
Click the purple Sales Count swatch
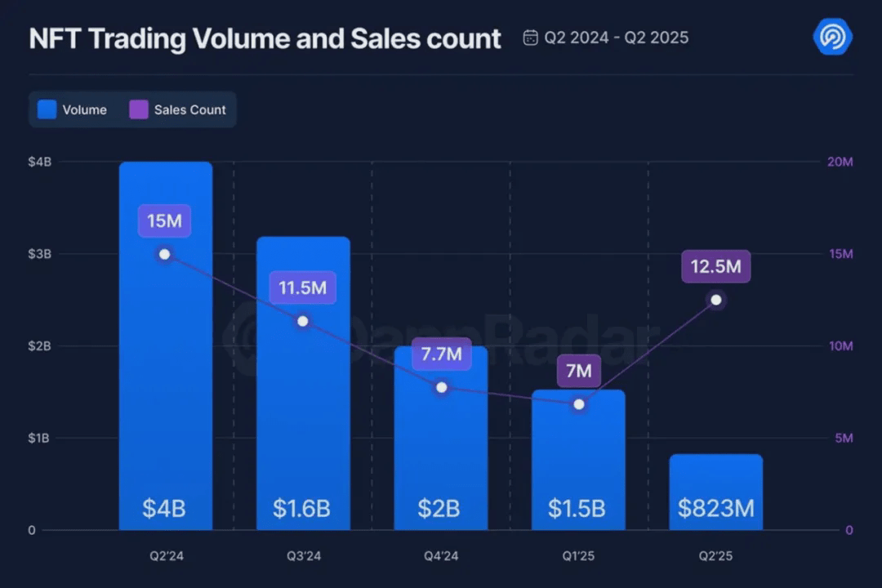tap(139, 109)
